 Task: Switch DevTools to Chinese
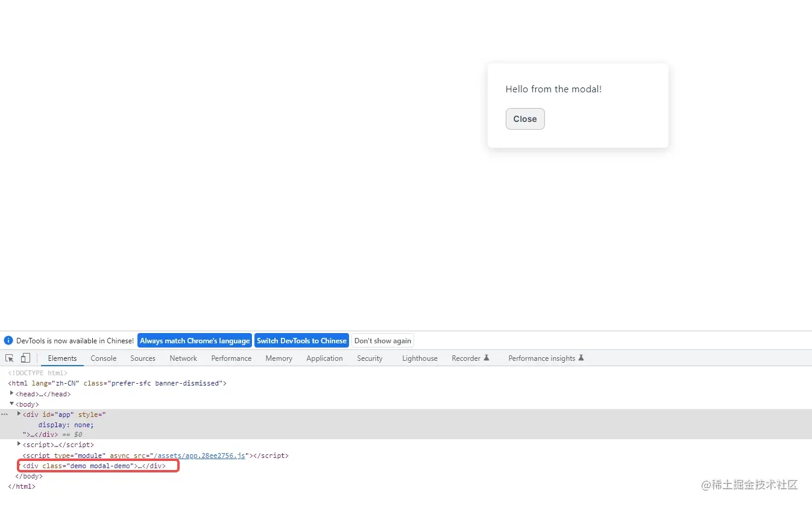click(301, 341)
